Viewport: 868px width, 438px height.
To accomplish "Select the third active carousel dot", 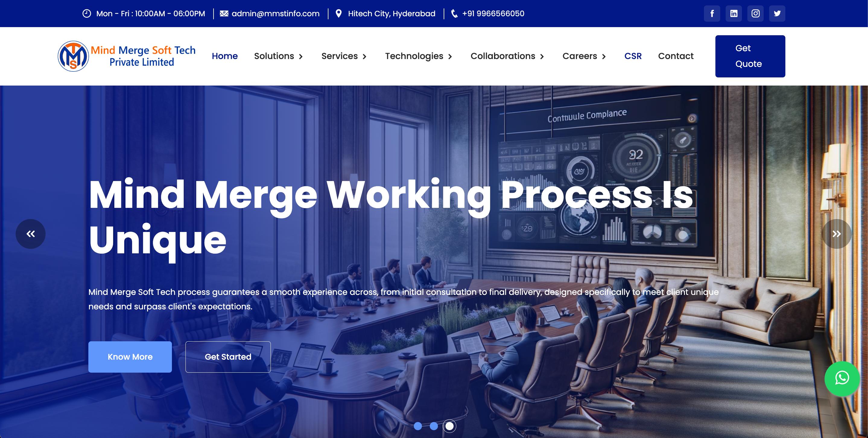I will tap(449, 426).
